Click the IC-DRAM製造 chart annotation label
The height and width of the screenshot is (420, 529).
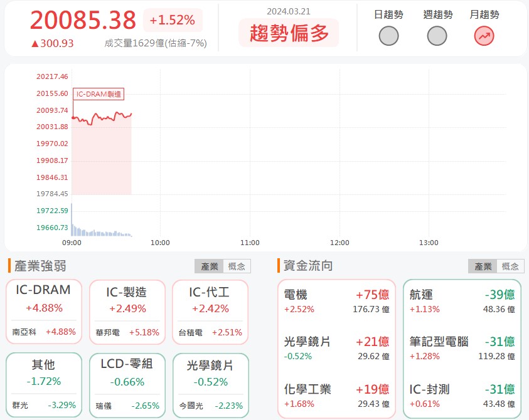point(99,94)
